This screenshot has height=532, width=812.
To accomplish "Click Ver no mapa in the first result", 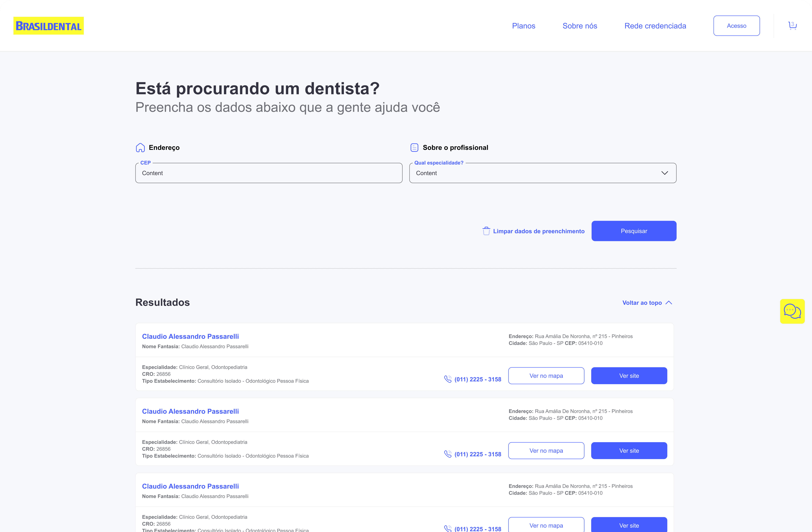I will [x=546, y=376].
